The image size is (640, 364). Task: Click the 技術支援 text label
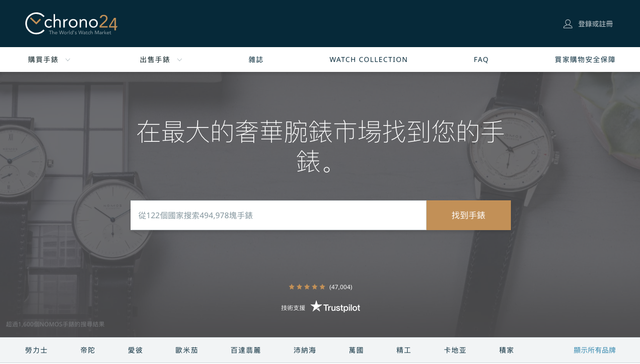[x=293, y=307]
